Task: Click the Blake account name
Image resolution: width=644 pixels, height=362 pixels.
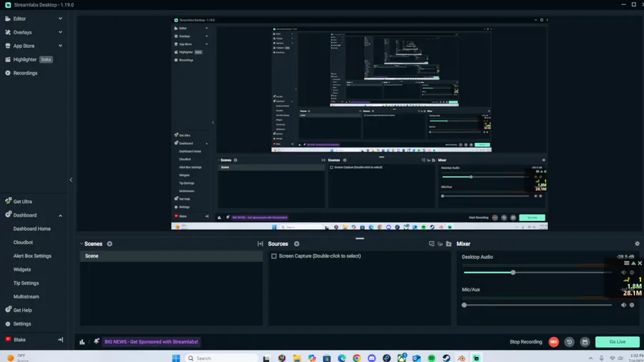Action: click(20, 339)
